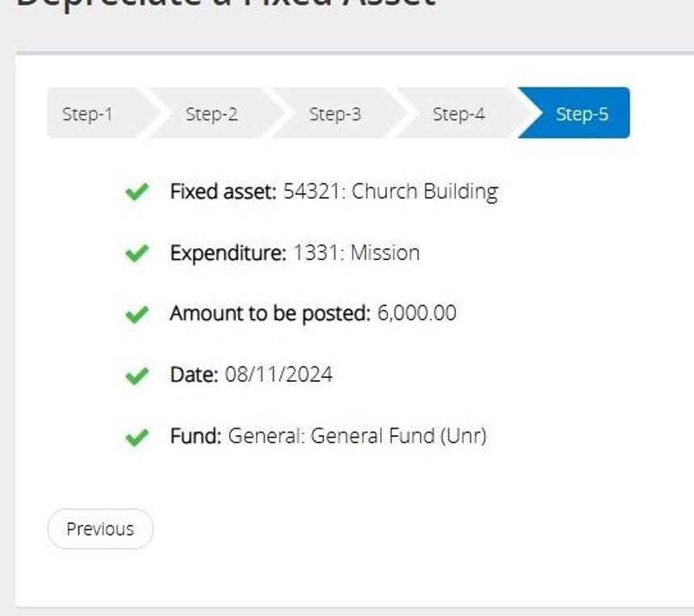Click the "Fixed asset:" label
Viewport: 694px width, 616px height.
coord(223,192)
